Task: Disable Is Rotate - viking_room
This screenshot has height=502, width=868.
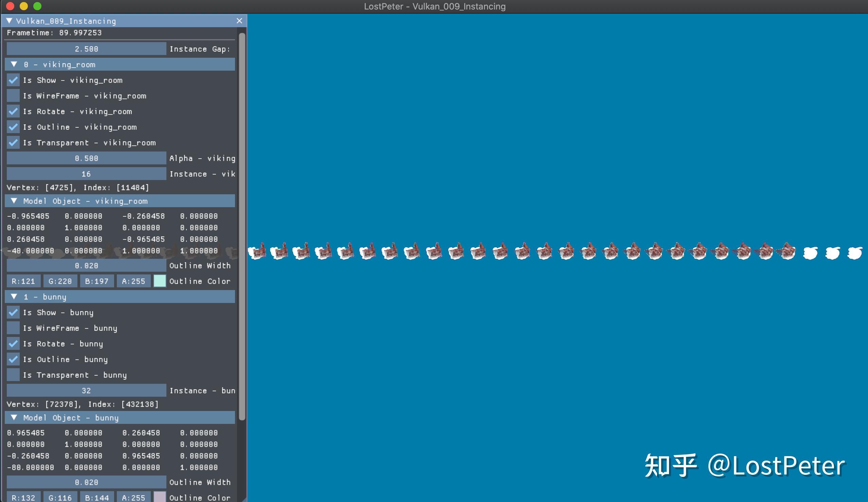Action: click(13, 111)
